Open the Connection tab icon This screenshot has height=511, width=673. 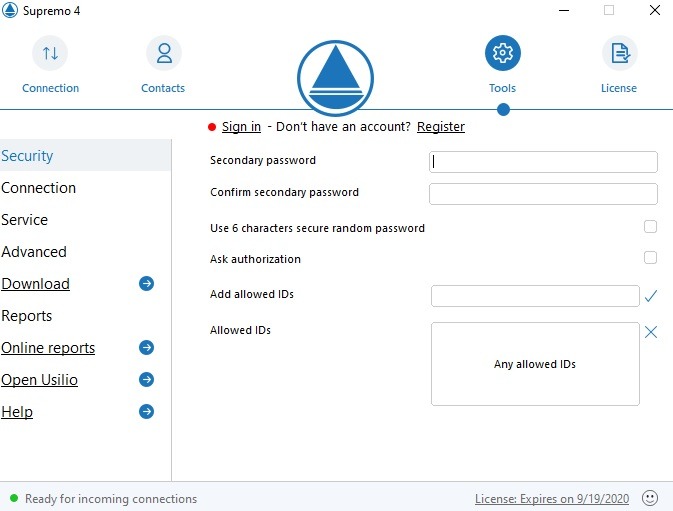point(50,53)
